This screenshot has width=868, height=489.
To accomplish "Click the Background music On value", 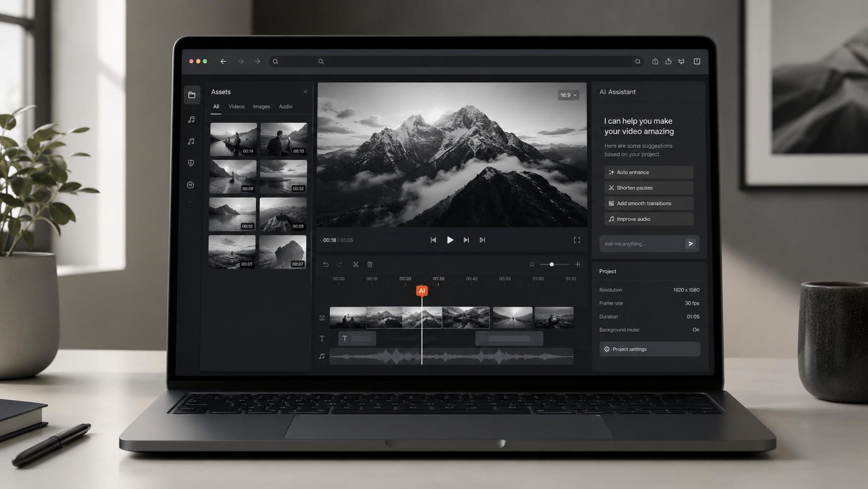I will tap(696, 330).
